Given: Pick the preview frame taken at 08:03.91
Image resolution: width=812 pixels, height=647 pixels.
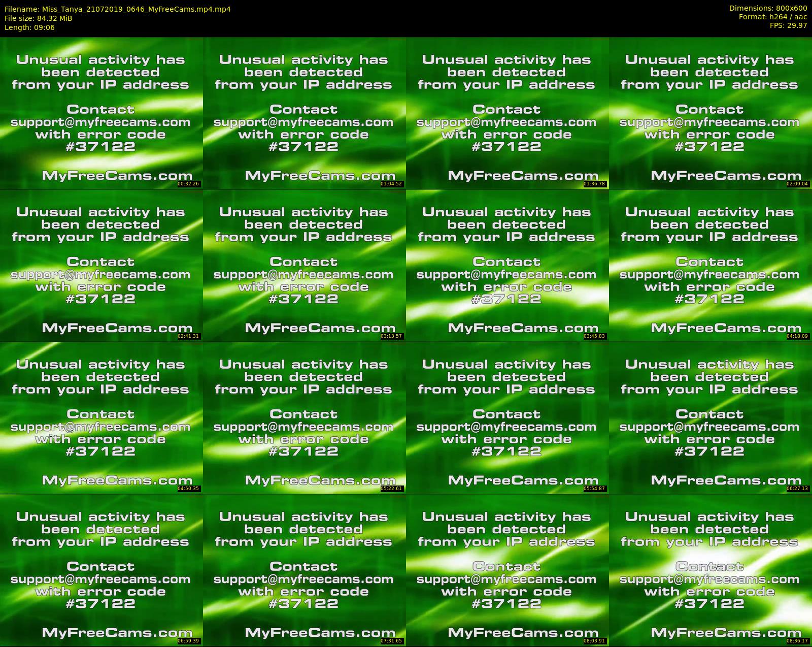Looking at the screenshot, I should 507,570.
